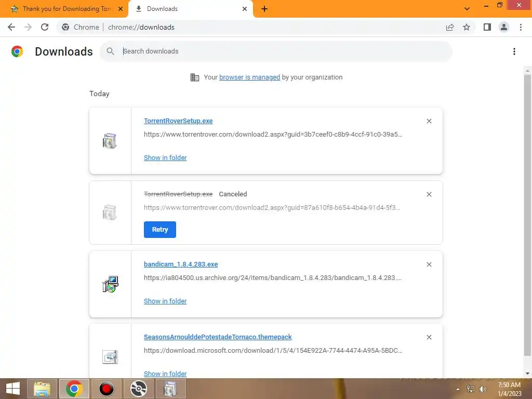Open SeasonsArnoulddePotestadeTornaco.themepack link

point(218,337)
